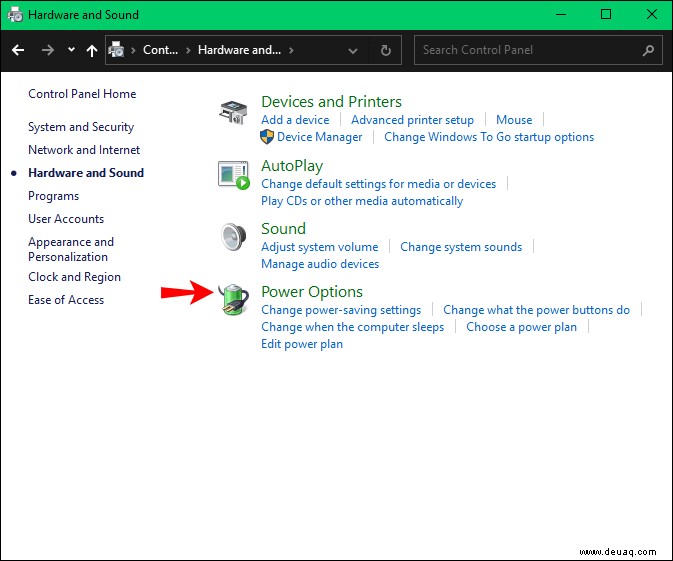
Task: Click Choose a power plan
Action: pyautogui.click(x=521, y=327)
